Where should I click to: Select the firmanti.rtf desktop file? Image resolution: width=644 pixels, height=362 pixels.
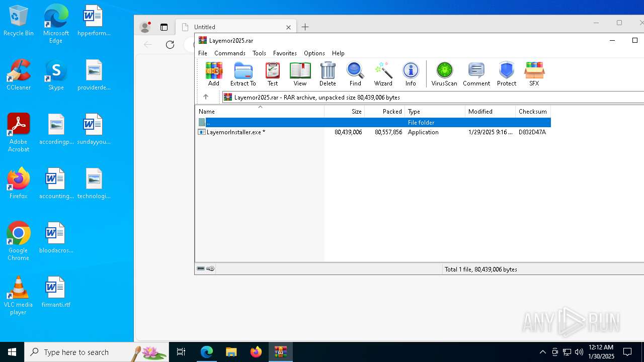tap(56, 293)
